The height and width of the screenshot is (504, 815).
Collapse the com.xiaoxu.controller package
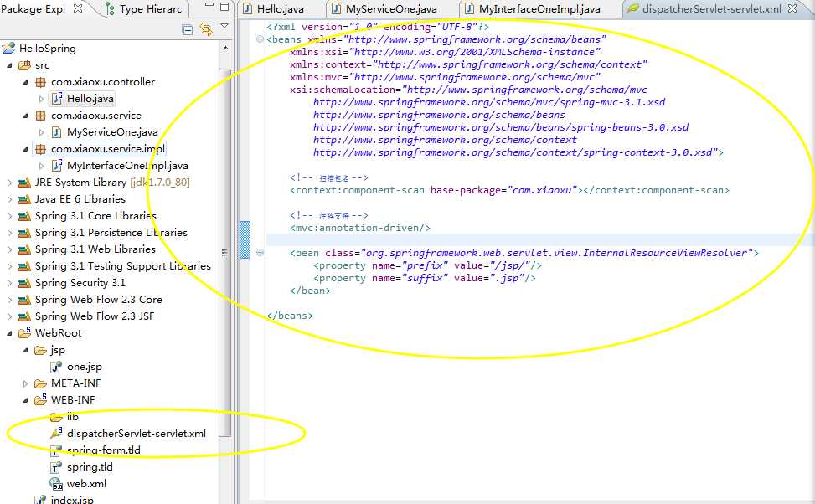click(x=25, y=82)
